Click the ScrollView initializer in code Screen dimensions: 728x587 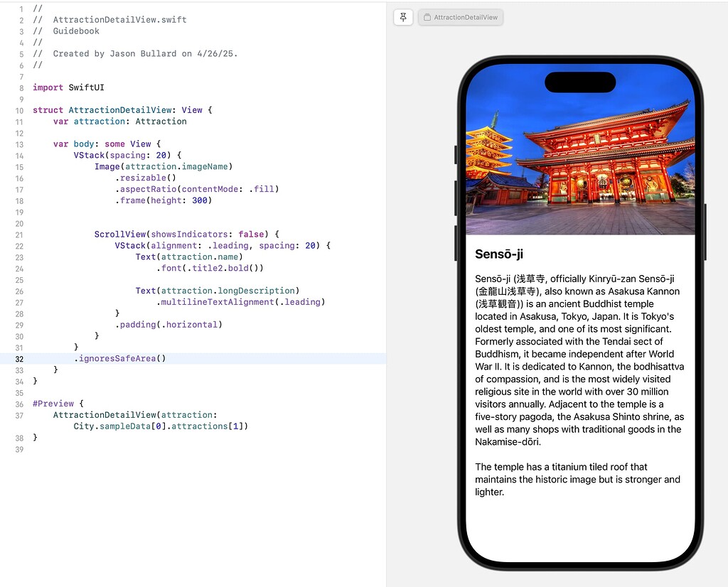click(x=121, y=235)
